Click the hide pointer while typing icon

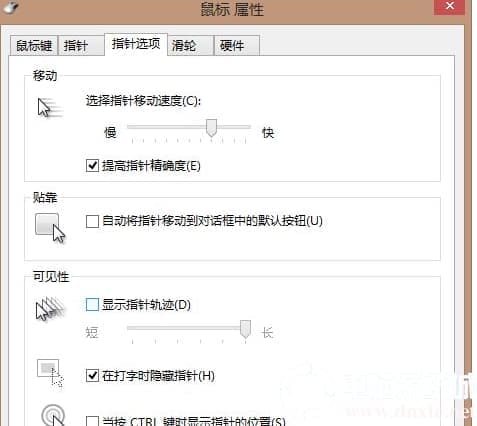point(50,373)
